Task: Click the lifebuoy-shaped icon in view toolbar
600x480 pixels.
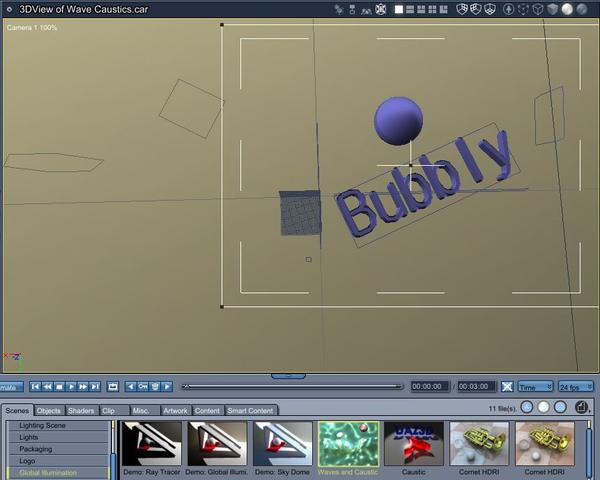Action: (x=381, y=10)
